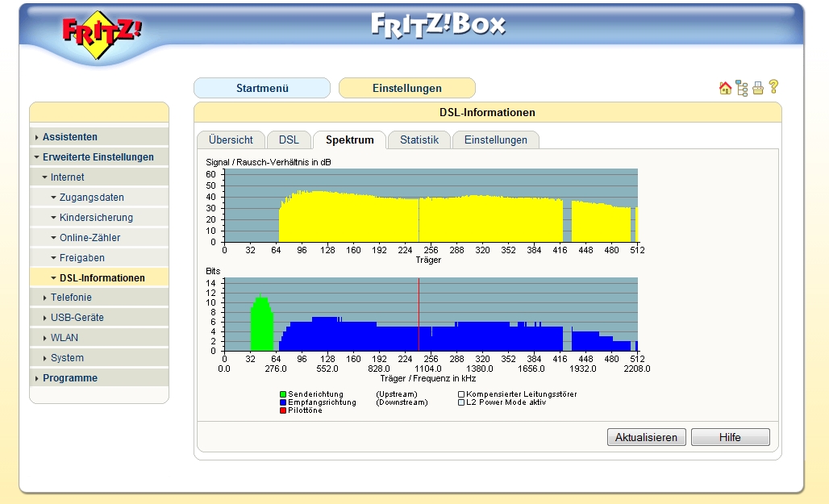Click the red Pilottöne legend square
This screenshot has width=829, height=504.
[x=283, y=410]
